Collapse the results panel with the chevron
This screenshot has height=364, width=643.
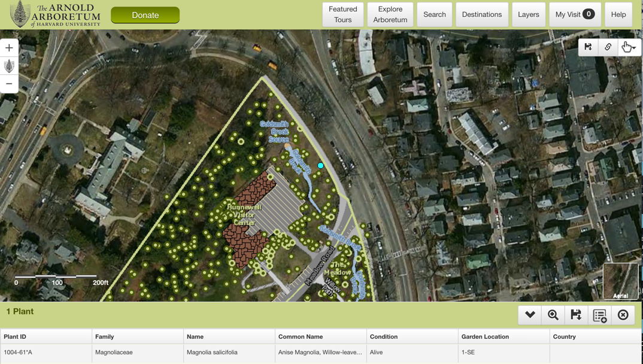(530, 315)
